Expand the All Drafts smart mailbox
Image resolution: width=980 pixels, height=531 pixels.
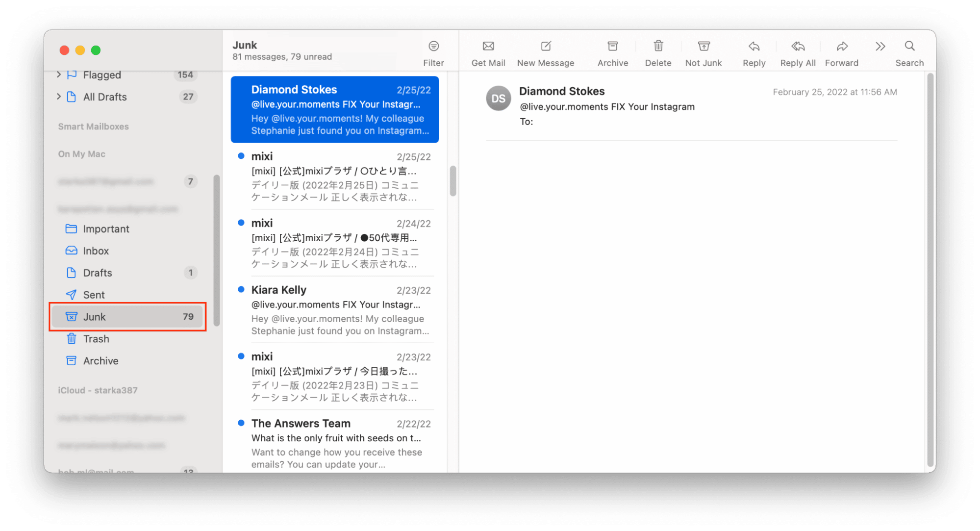57,96
